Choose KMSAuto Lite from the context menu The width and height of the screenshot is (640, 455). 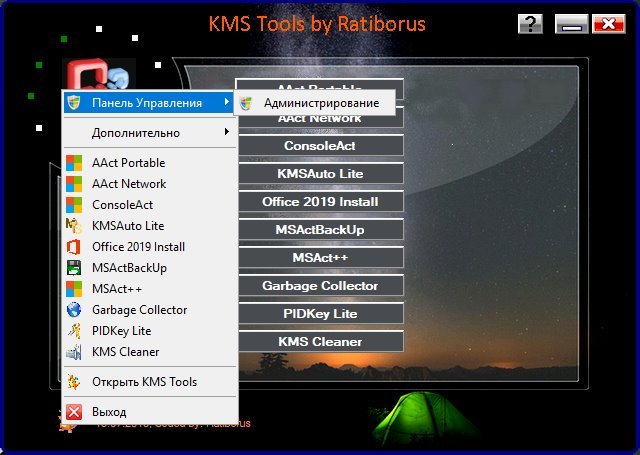(x=149, y=226)
